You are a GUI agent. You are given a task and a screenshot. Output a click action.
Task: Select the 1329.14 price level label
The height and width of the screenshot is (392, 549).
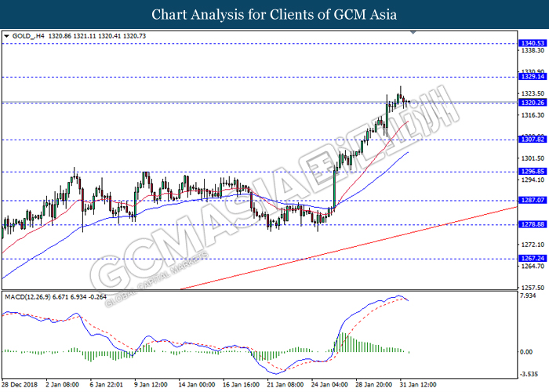(x=533, y=77)
